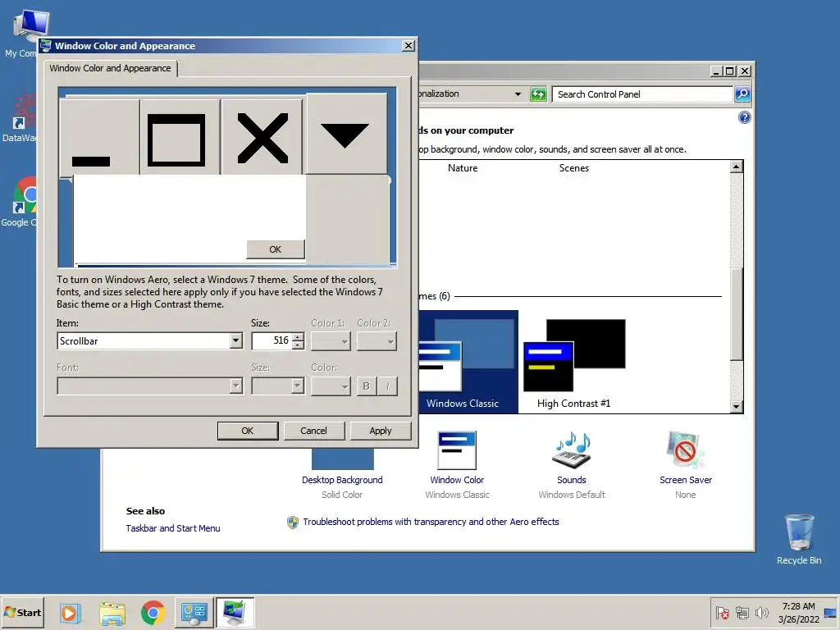This screenshot has width=840, height=630.
Task: Toggle the Bold font button
Action: tap(367, 386)
